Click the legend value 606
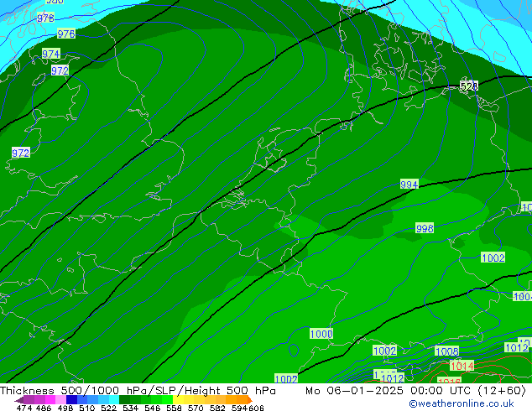Screen dimensions: 532x411 256,408
